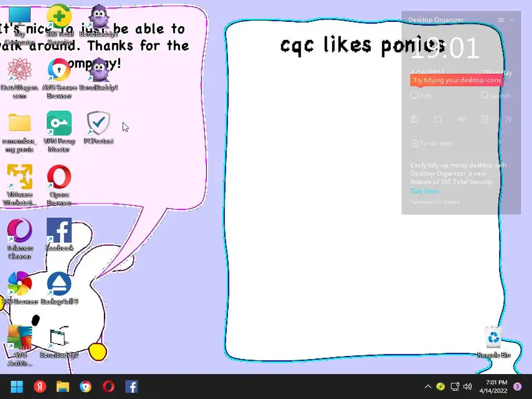The width and height of the screenshot is (532, 399).
Task: Click the first tool icon in Desktop Organizer row
Action: point(415,119)
